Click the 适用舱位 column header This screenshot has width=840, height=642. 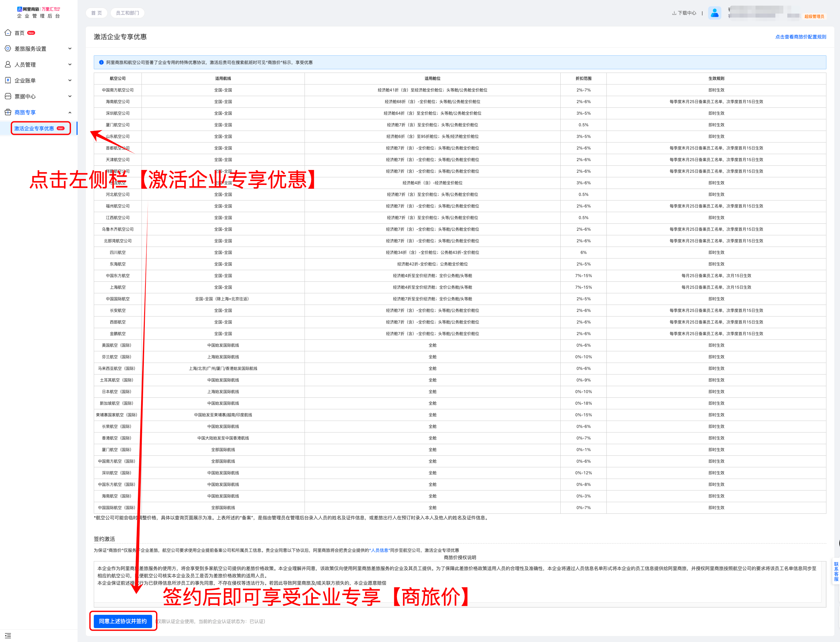pyautogui.click(x=432, y=78)
